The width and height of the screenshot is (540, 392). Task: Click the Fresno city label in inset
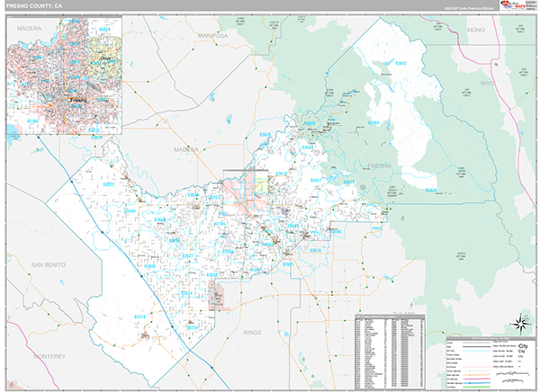pos(78,100)
